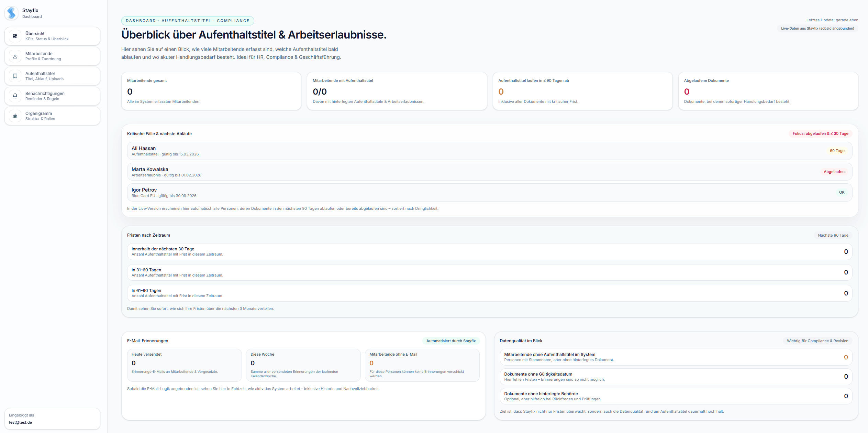
Task: Click the Aufenthaltstitel document icon
Action: [x=15, y=76]
